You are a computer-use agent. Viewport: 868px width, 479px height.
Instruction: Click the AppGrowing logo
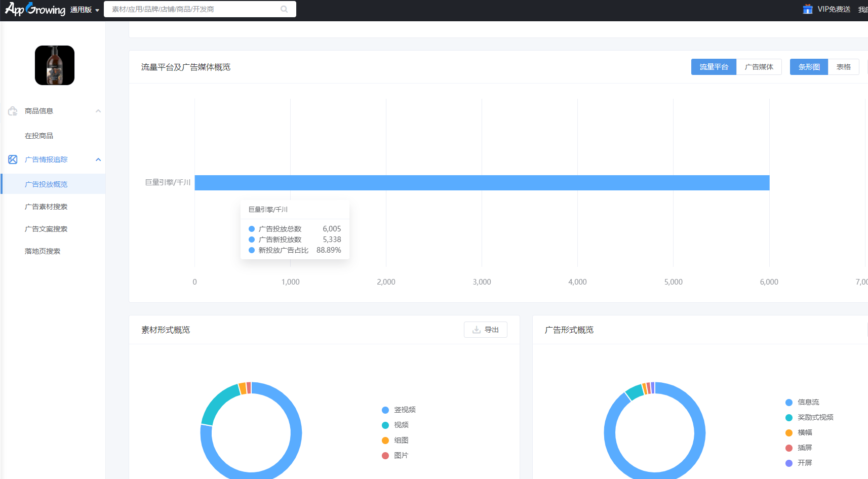(35, 9)
